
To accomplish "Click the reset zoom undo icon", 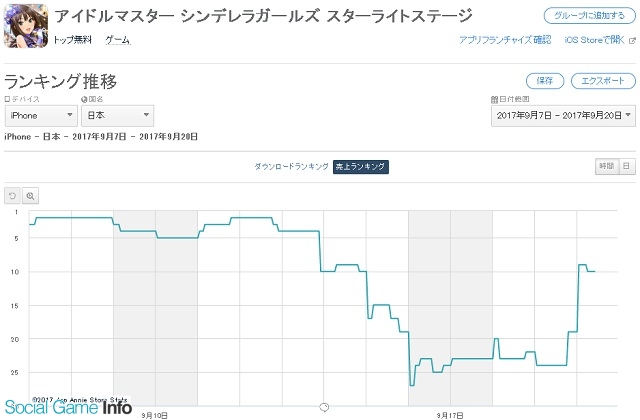I will click(12, 196).
